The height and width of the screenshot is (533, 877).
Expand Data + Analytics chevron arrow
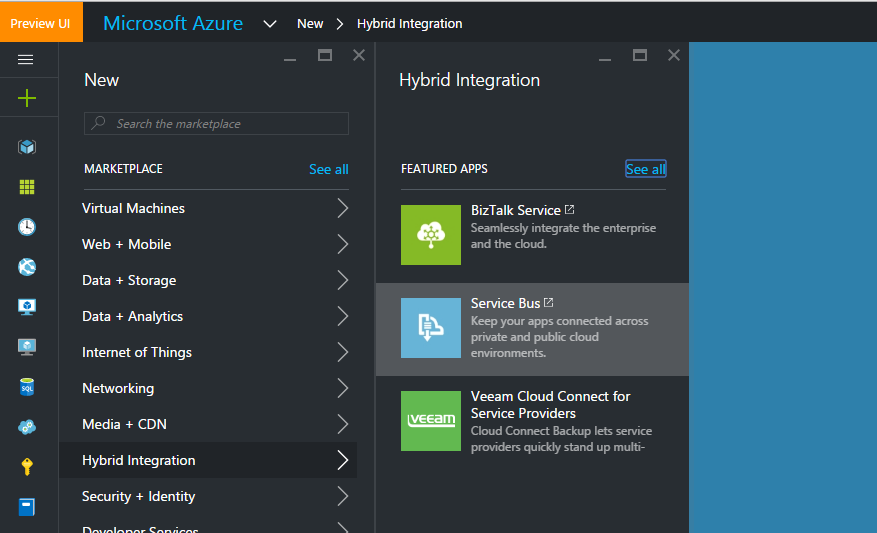click(343, 316)
